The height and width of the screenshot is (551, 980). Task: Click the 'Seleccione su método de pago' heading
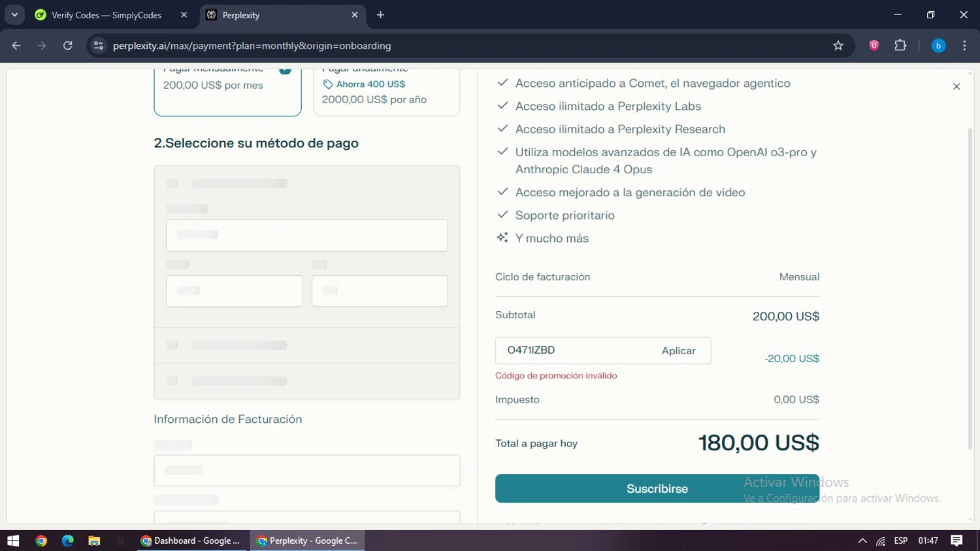coord(256,143)
